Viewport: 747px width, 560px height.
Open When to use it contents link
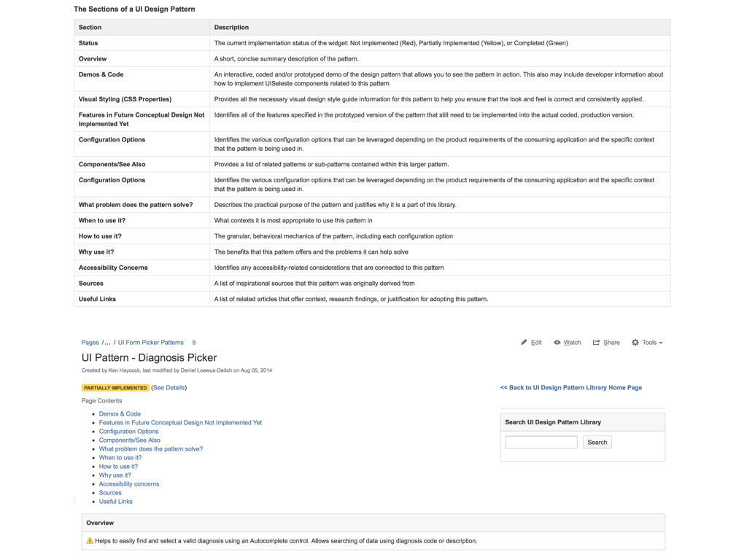[120, 458]
